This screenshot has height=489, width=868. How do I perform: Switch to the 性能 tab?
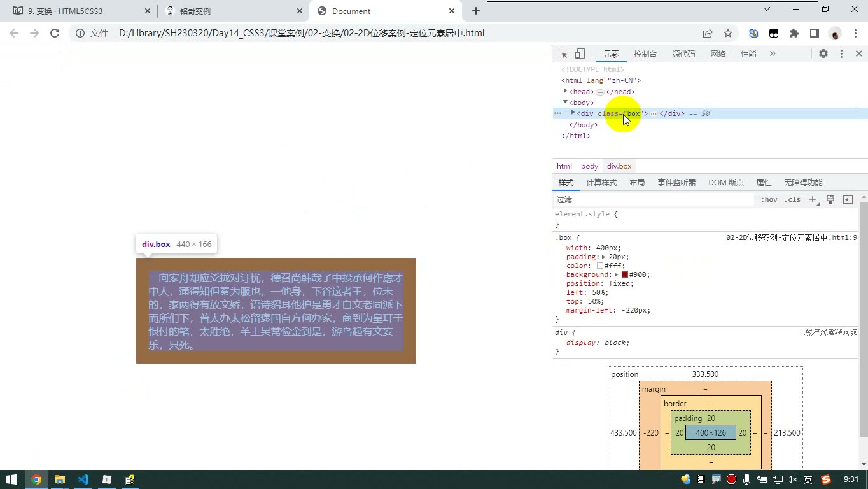[x=748, y=54]
